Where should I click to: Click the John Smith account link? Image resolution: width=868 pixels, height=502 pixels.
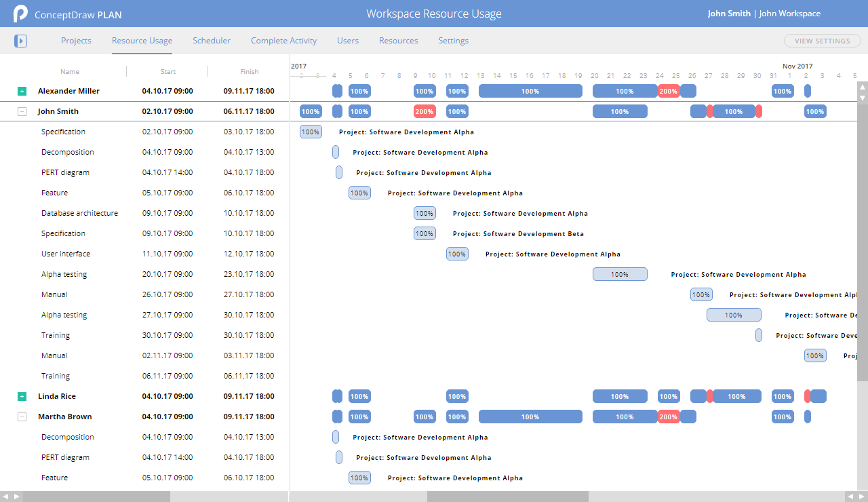pyautogui.click(x=729, y=13)
